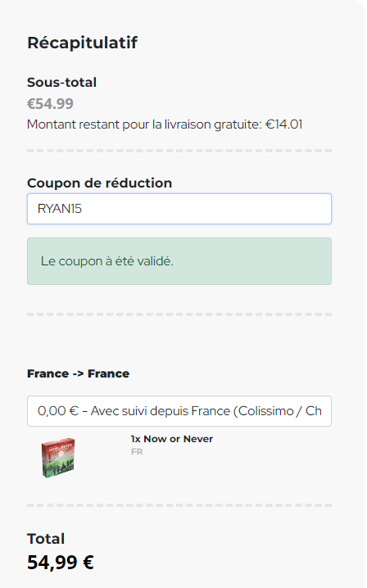367x588 pixels.
Task: Click the 'Coupon de réduction' label
Action: pyautogui.click(x=99, y=183)
